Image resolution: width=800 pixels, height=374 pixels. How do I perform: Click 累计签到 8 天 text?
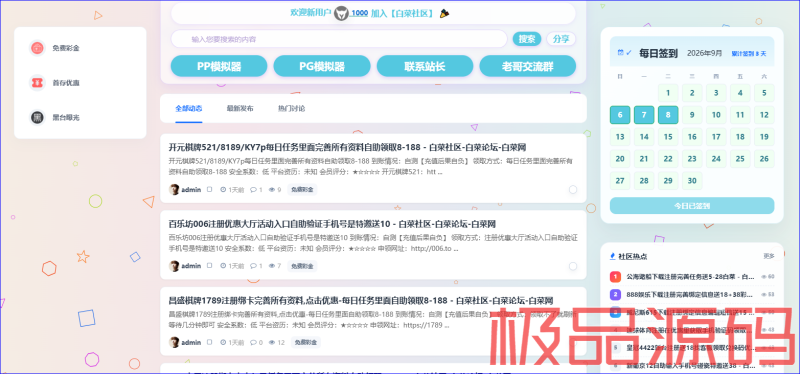click(749, 53)
